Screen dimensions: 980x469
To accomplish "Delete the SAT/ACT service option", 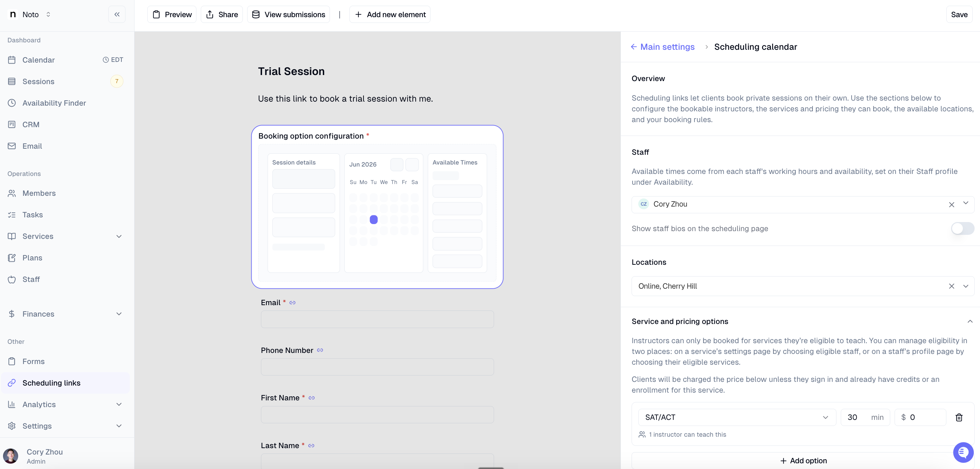I will (x=959, y=417).
